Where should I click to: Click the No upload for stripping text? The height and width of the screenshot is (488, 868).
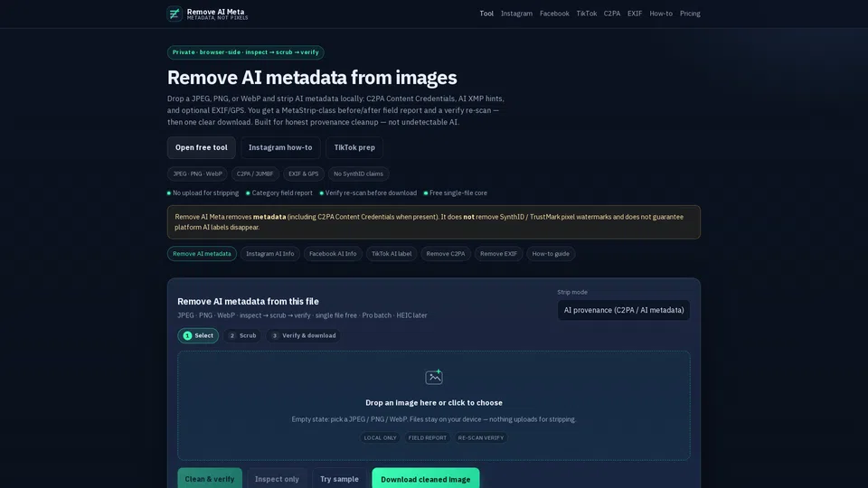point(206,193)
